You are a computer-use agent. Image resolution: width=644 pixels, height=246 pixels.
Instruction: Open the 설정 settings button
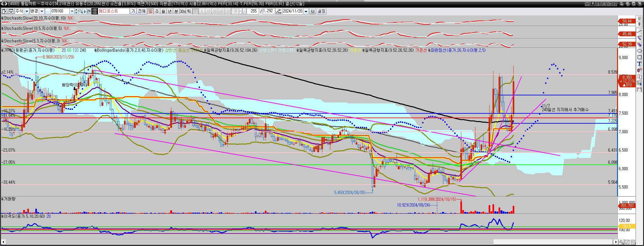pos(321,11)
